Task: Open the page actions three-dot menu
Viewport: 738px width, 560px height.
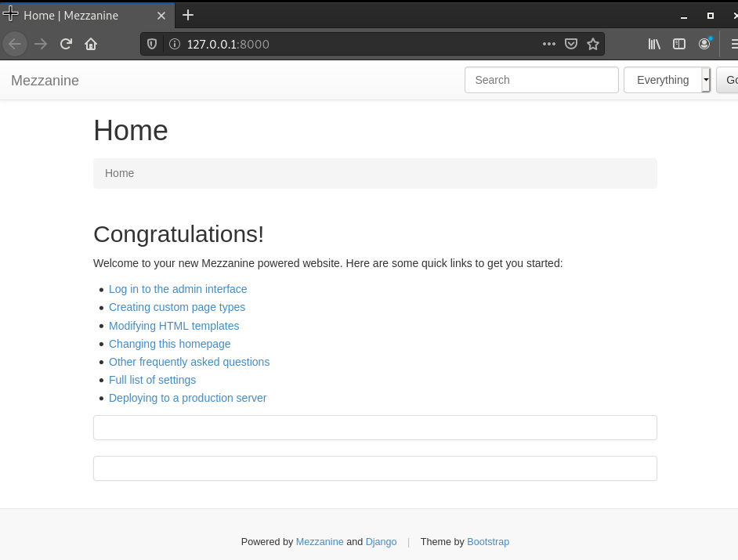Action: tap(548, 44)
